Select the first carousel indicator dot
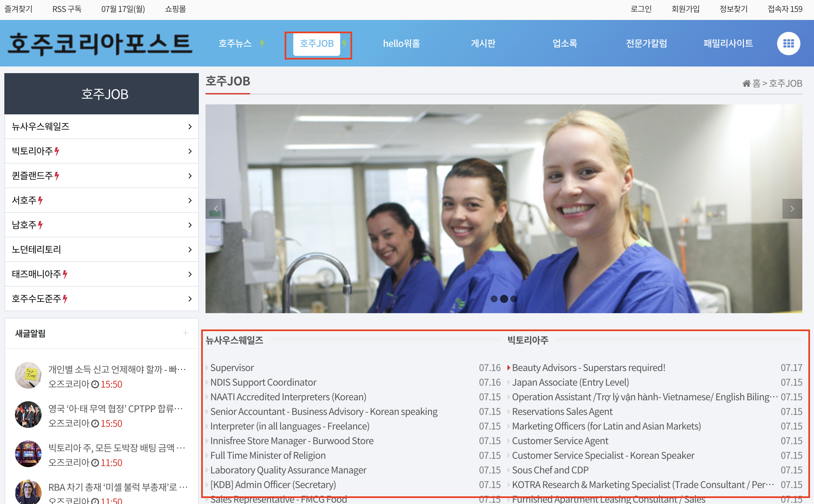 click(494, 299)
